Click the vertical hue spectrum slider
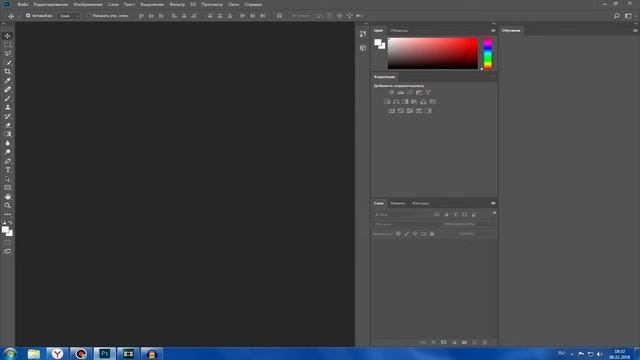Screen dimensions: 640x360 488,53
